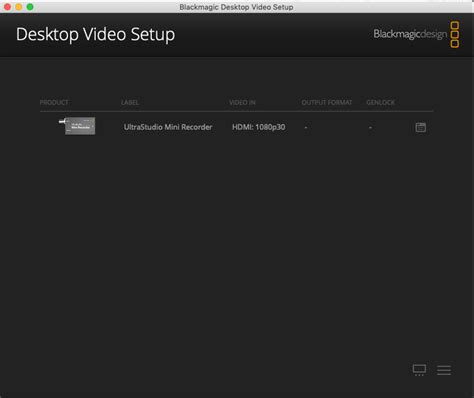Minimize the window with yellow button

[x=19, y=7]
